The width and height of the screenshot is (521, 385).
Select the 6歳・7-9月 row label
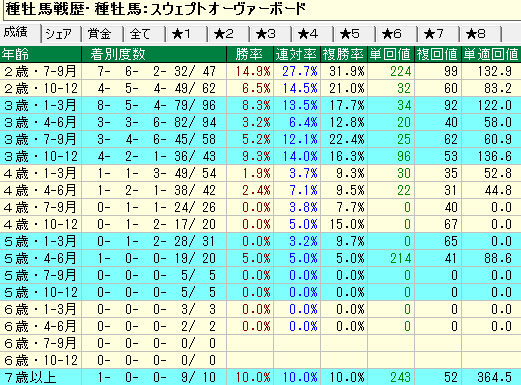(x=41, y=343)
